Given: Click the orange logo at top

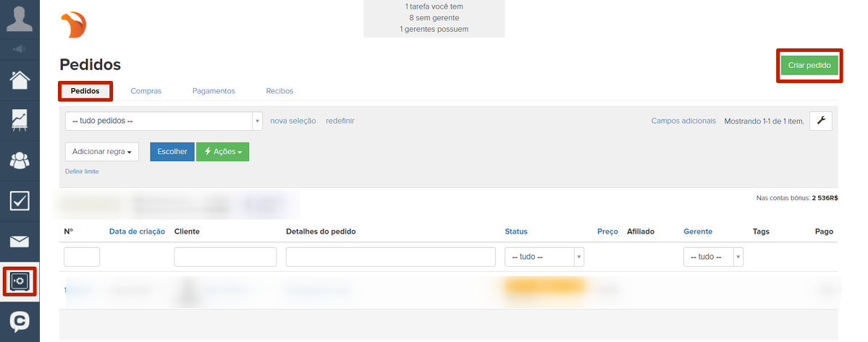Looking at the screenshot, I should (73, 25).
